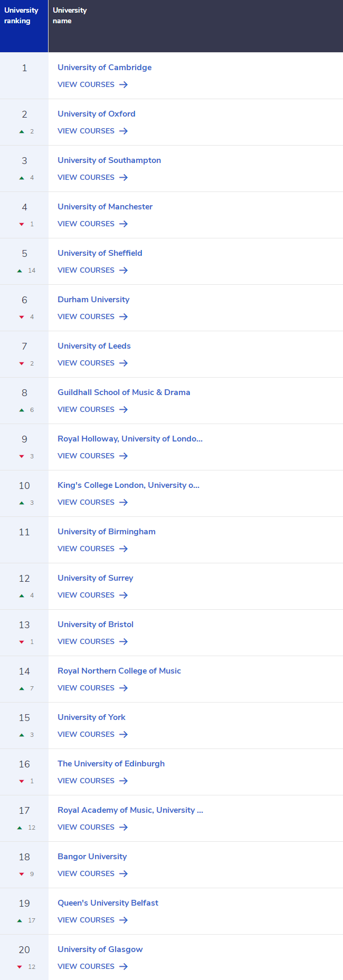Click arrow icon beside University of York's View Courses
343x980 pixels.
(x=123, y=734)
